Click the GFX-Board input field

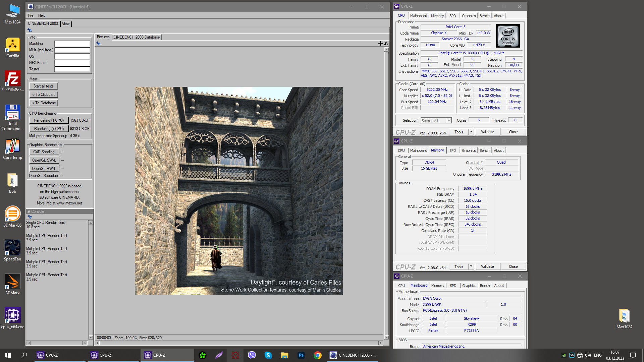[72, 63]
